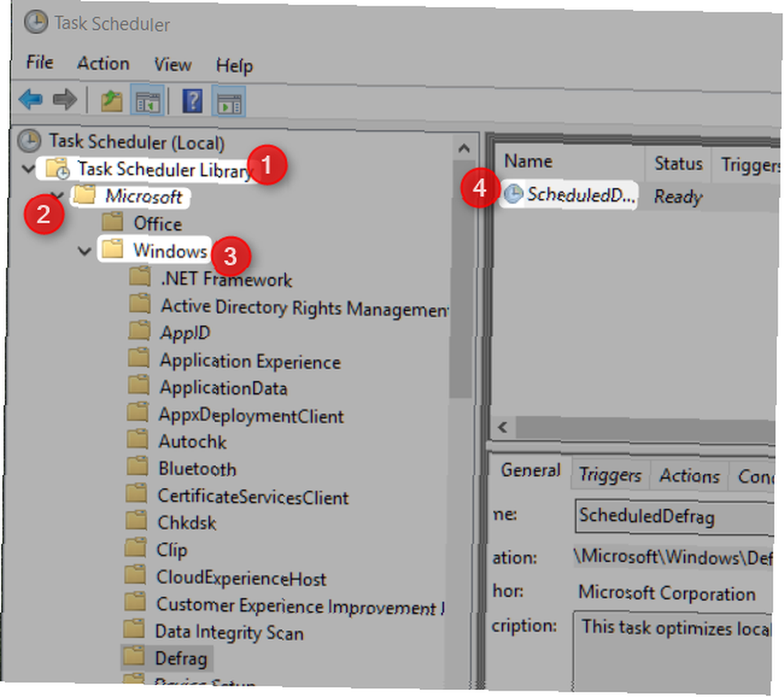Click the \Microsoft\Windows\Def location text

pyautogui.click(x=673, y=557)
